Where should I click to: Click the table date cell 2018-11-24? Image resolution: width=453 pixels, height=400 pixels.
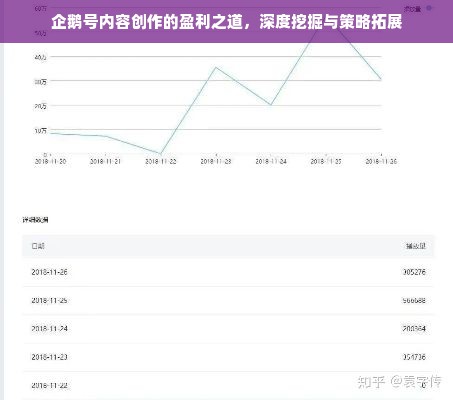coord(49,329)
